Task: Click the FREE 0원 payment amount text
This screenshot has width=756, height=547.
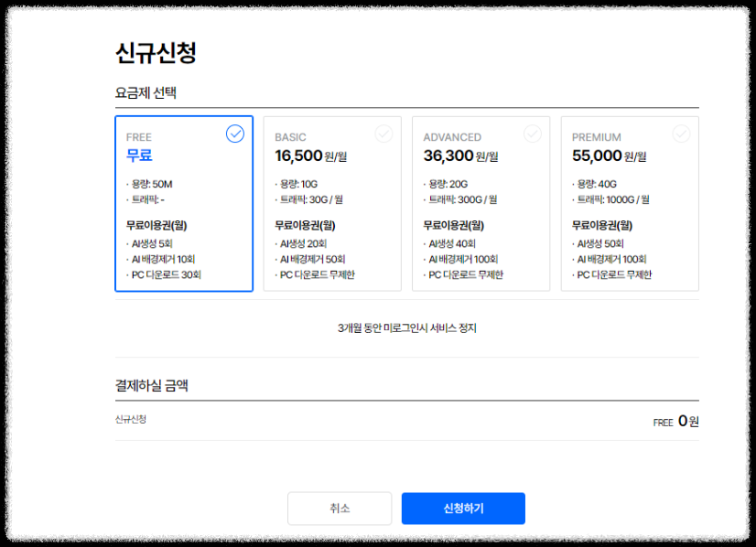Action: [670, 421]
